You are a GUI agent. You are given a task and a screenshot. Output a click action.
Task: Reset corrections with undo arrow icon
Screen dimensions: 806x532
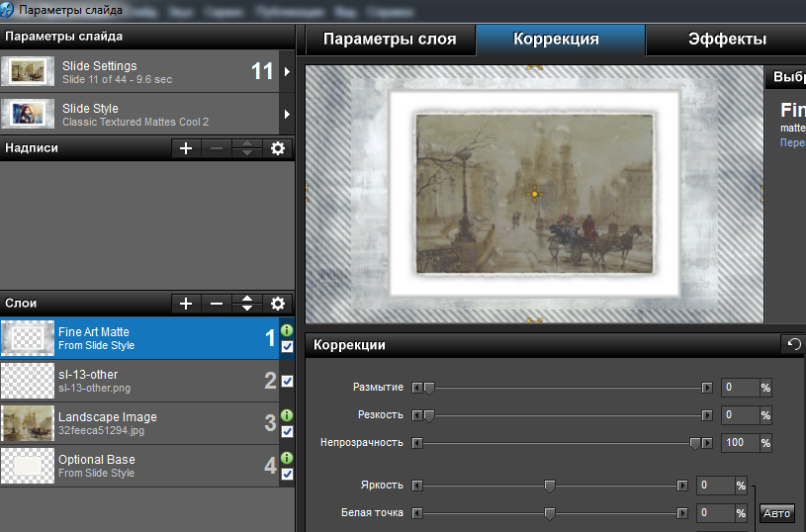(794, 344)
